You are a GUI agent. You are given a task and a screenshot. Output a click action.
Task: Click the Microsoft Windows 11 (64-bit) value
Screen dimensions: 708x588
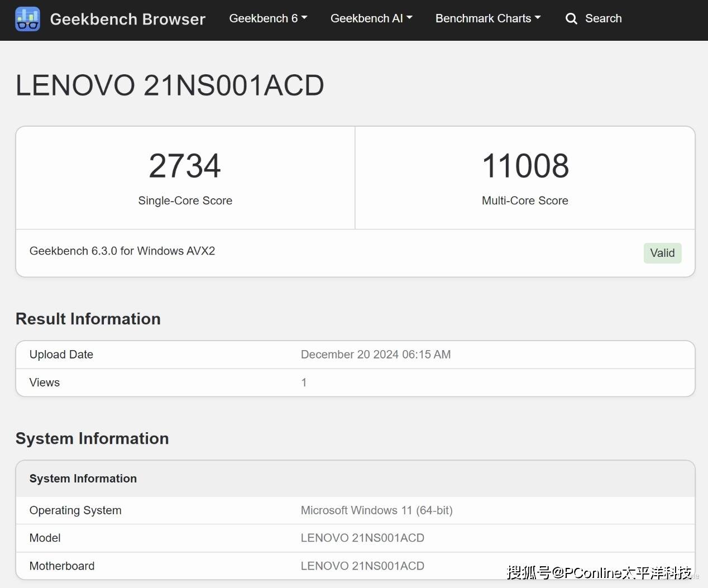click(377, 510)
